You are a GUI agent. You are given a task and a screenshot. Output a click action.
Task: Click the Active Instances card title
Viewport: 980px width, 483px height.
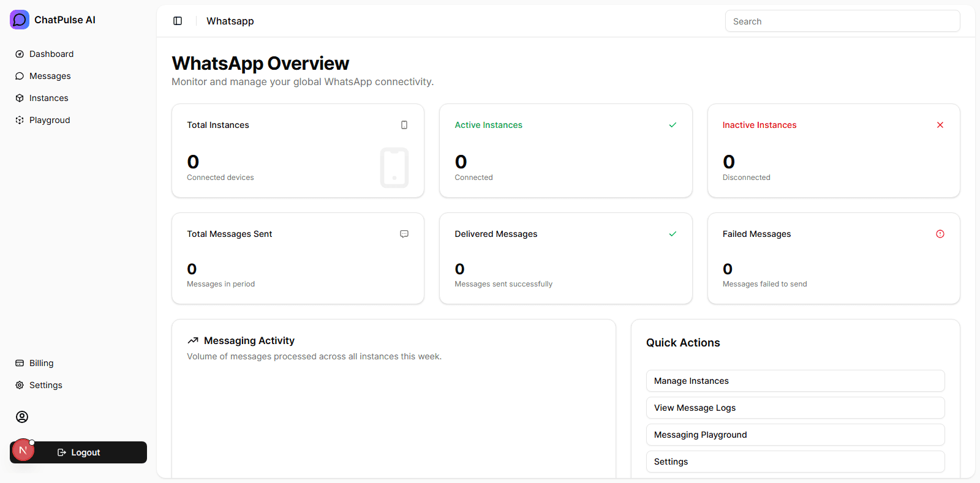(x=489, y=125)
